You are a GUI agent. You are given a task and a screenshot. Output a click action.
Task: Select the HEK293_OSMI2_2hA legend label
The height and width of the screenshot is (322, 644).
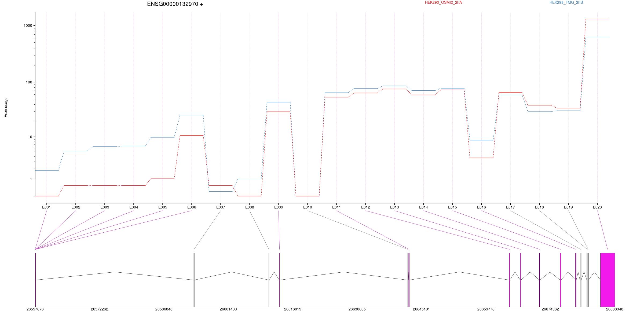pos(443,2)
